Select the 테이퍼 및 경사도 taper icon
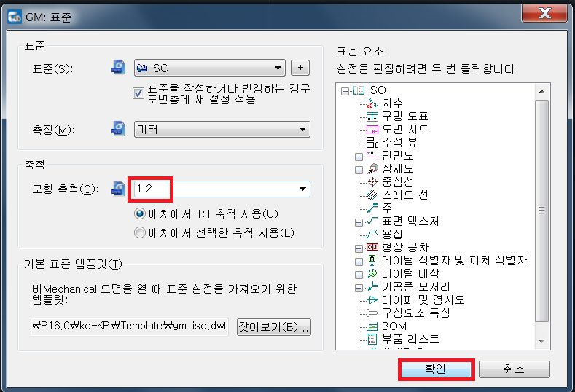This screenshot has height=392, width=575. click(372, 300)
